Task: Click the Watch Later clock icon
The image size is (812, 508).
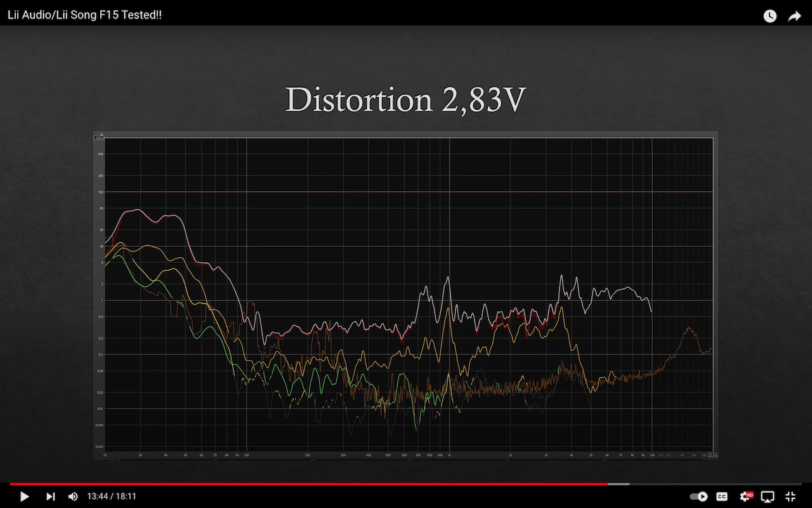Action: [x=770, y=16]
